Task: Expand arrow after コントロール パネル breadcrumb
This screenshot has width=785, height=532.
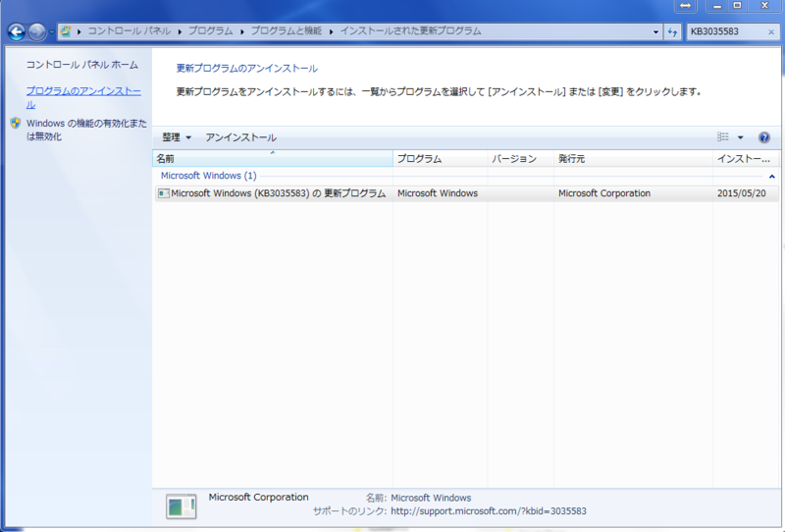Action: click(x=180, y=31)
